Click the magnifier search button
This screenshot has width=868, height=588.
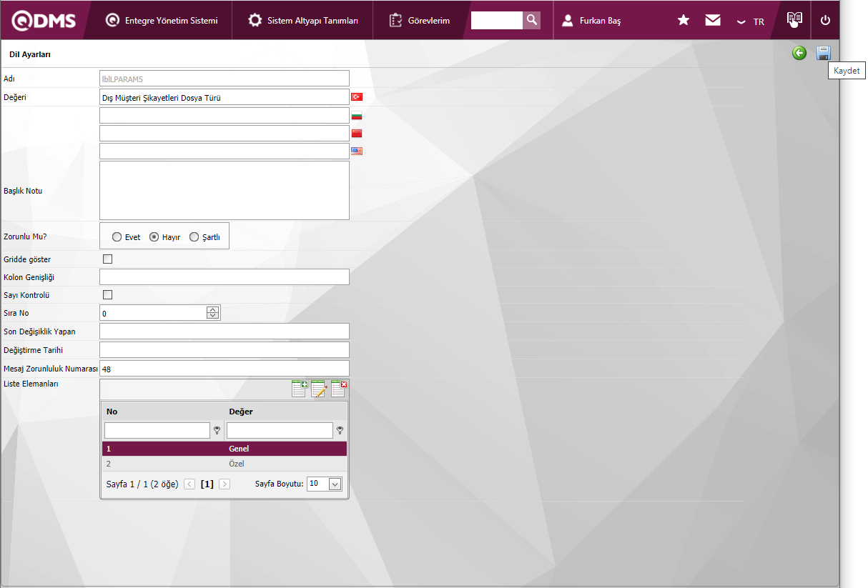[x=531, y=20]
